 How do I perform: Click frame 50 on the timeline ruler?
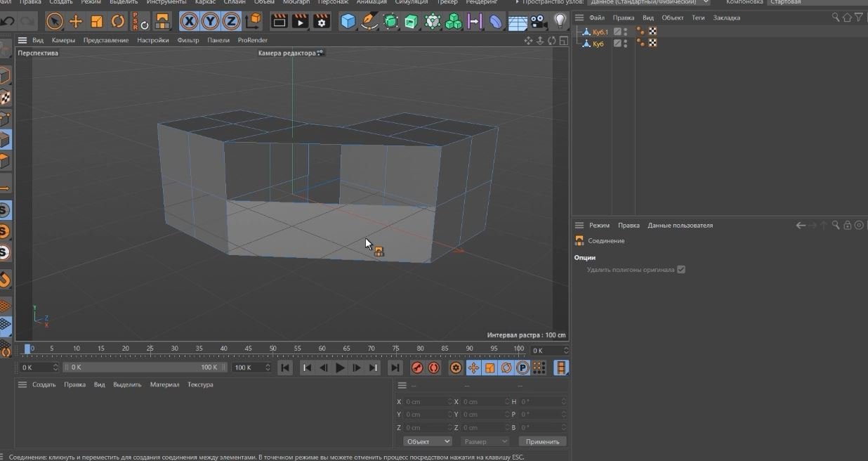pos(272,349)
